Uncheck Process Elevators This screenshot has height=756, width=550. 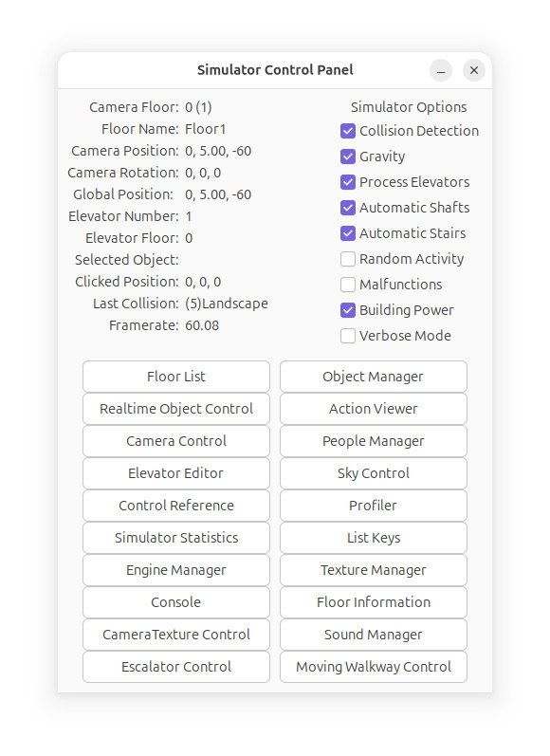click(348, 182)
